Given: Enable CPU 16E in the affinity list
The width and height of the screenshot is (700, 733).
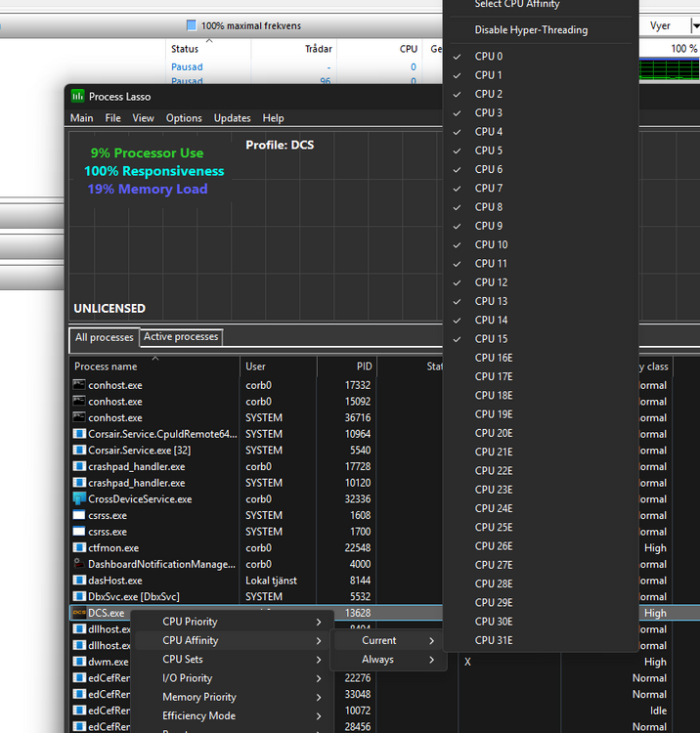Looking at the screenshot, I should (x=493, y=358).
